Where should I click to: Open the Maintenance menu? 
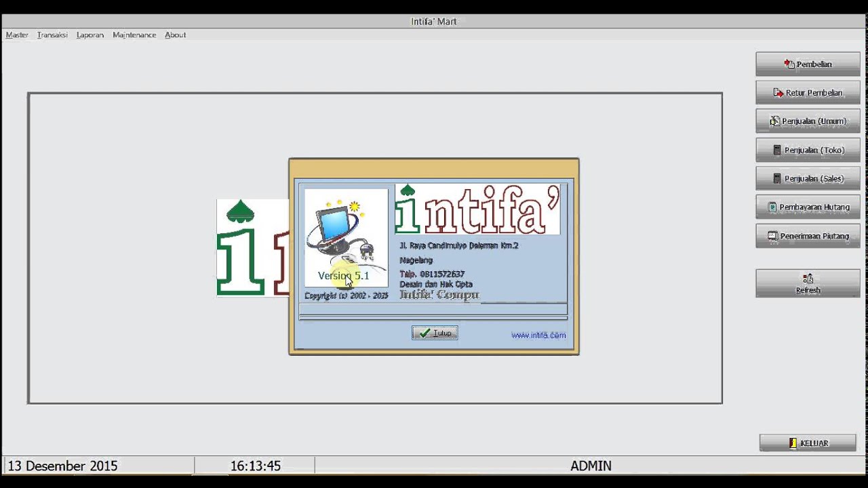pyautogui.click(x=134, y=35)
